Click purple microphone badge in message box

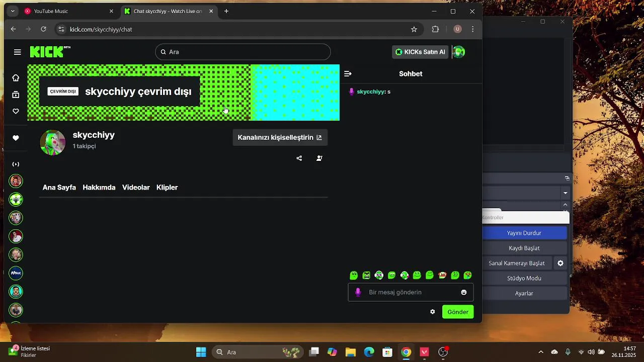tap(358, 292)
